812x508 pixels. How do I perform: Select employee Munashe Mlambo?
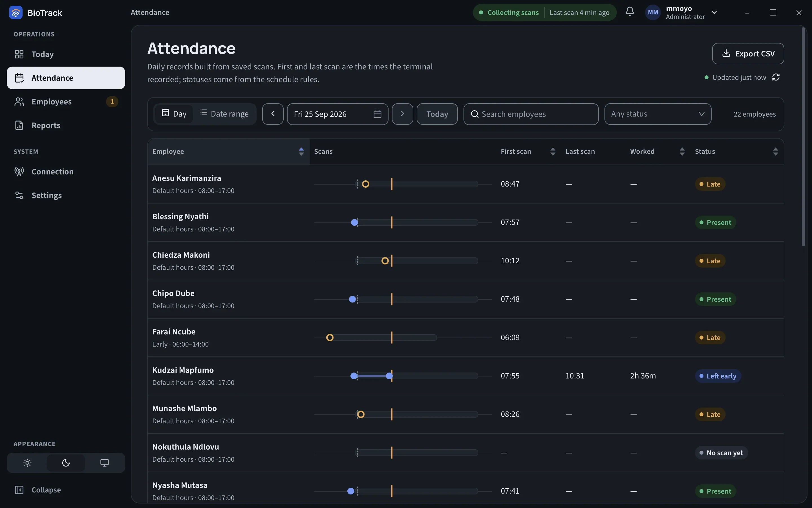185,409
